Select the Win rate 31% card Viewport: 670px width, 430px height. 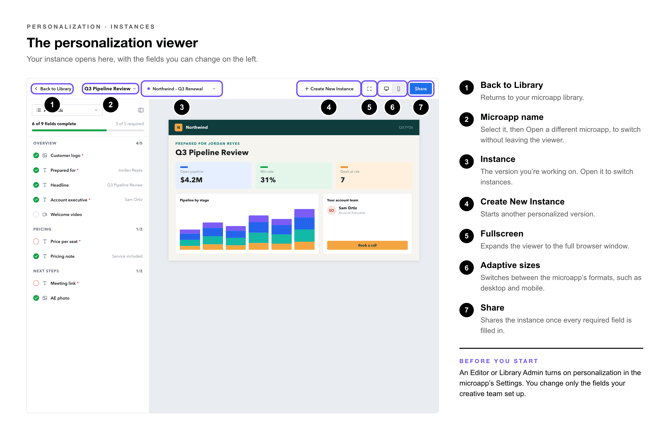pos(294,175)
